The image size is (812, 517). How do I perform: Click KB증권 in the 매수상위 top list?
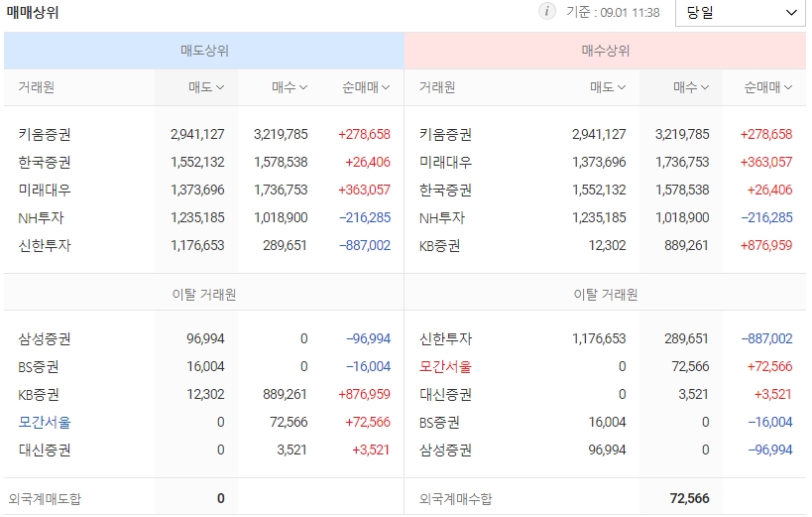point(439,245)
